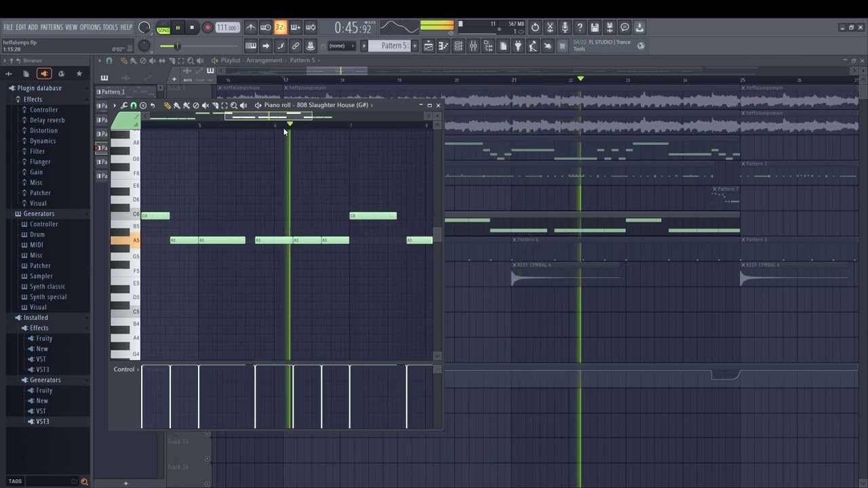868x488 pixels.
Task: Open the plugin picker plug icon
Action: (x=517, y=46)
